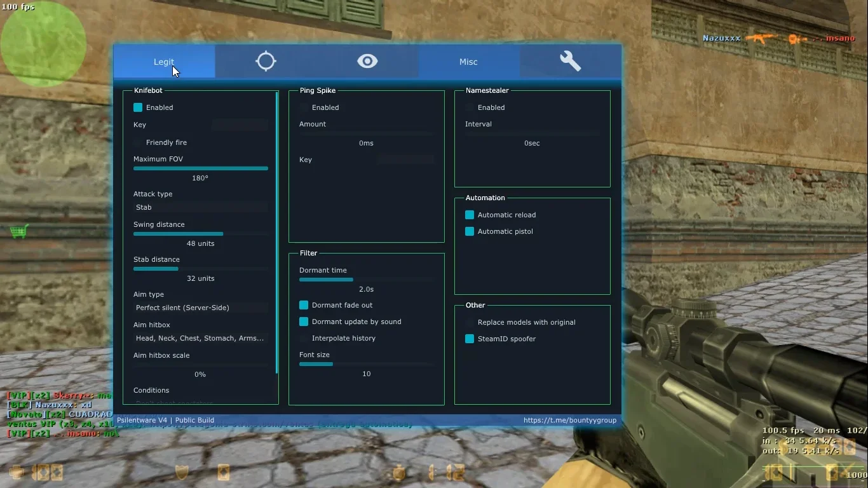Open the eye visuals tab

click(x=367, y=62)
